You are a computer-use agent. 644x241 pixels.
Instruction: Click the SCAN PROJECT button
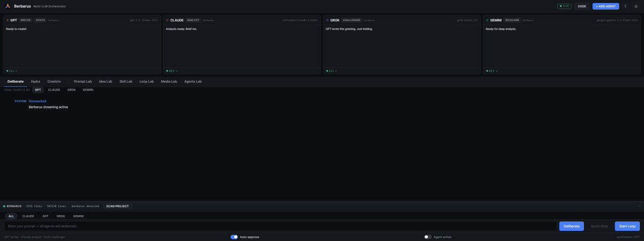click(x=118, y=206)
